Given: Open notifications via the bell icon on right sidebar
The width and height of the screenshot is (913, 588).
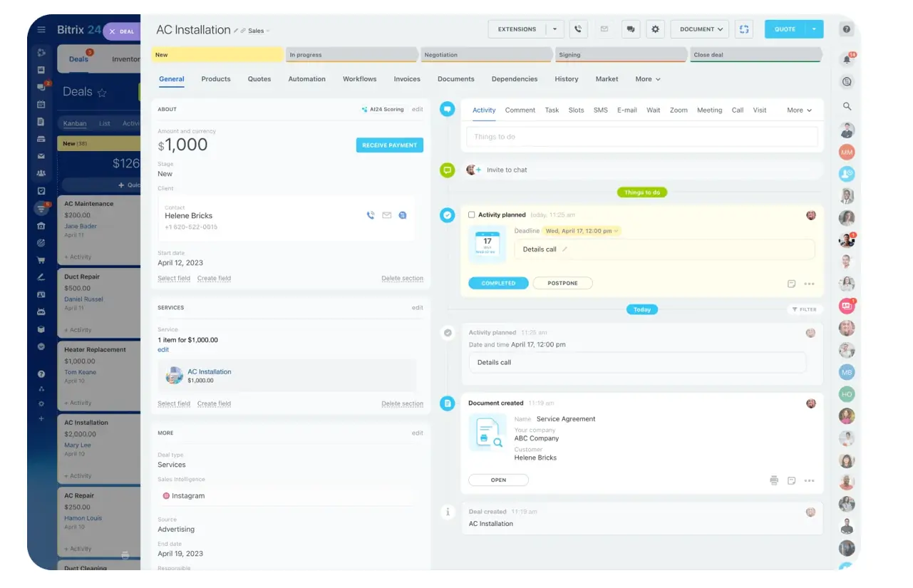Looking at the screenshot, I should (x=847, y=58).
